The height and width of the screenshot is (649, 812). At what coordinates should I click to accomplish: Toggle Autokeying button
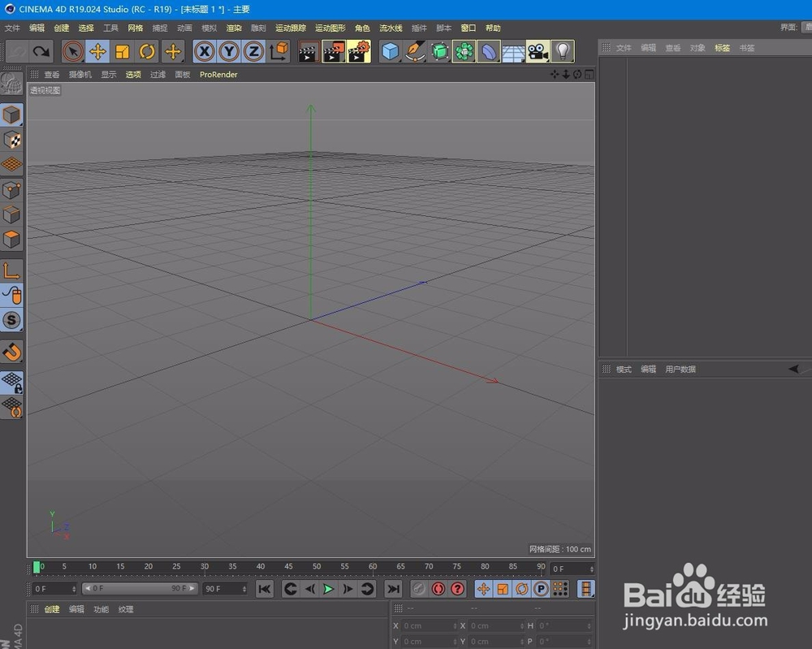click(438, 589)
